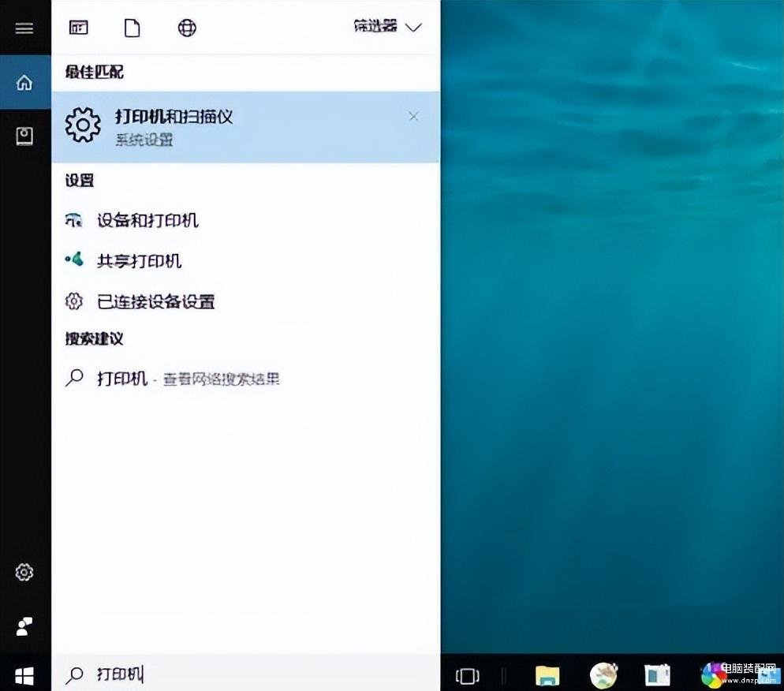This screenshot has width=784, height=691.
Task: Click the Windows Start button
Action: [x=24, y=676]
